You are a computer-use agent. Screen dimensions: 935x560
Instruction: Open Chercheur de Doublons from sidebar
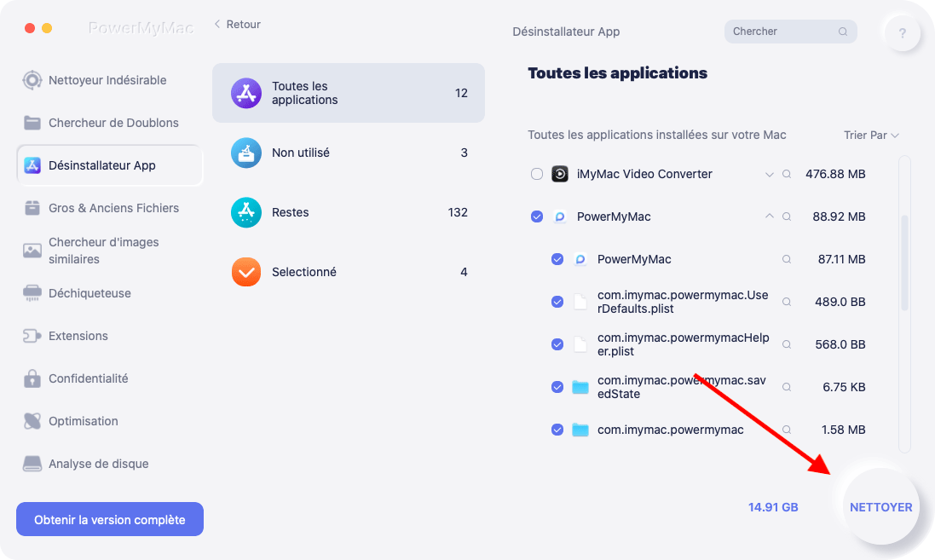110,123
